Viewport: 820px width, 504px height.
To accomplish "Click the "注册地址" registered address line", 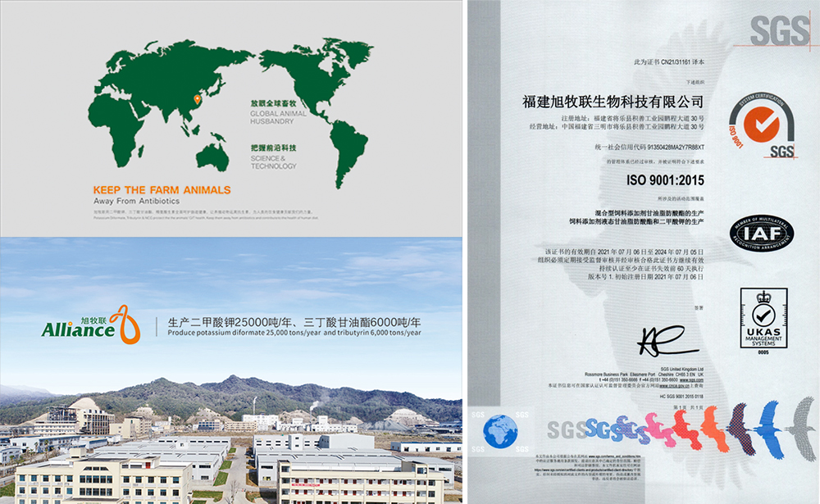I will pos(633,119).
